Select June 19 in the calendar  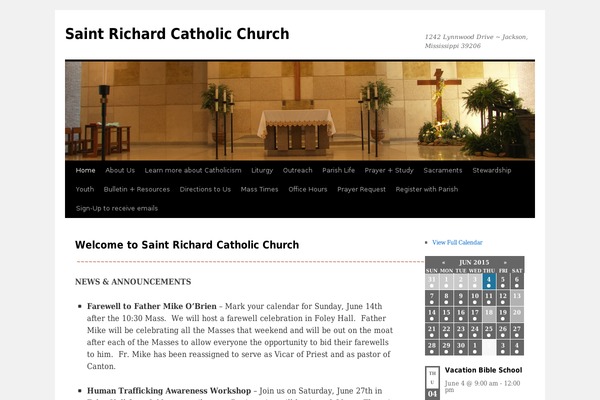pyautogui.click(x=503, y=314)
